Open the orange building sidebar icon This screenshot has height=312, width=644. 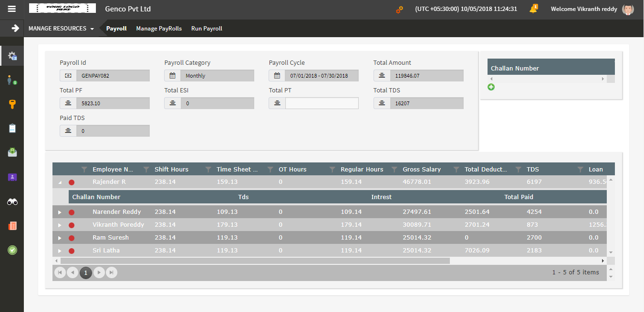click(12, 226)
